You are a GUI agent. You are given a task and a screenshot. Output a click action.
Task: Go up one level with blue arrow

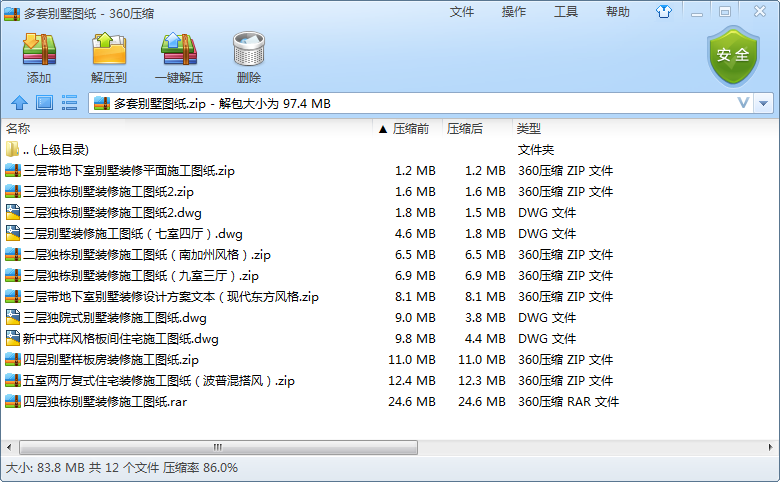click(19, 103)
